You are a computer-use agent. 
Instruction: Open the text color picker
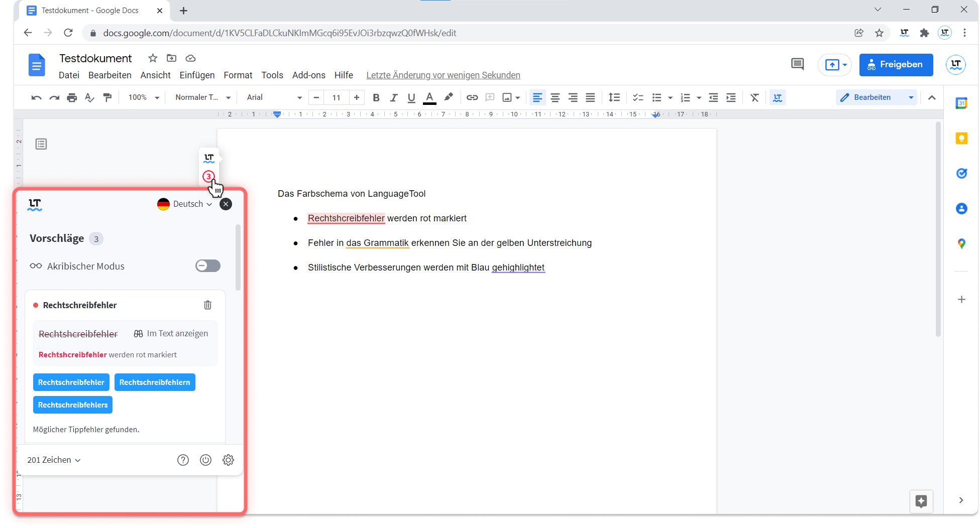pyautogui.click(x=429, y=97)
